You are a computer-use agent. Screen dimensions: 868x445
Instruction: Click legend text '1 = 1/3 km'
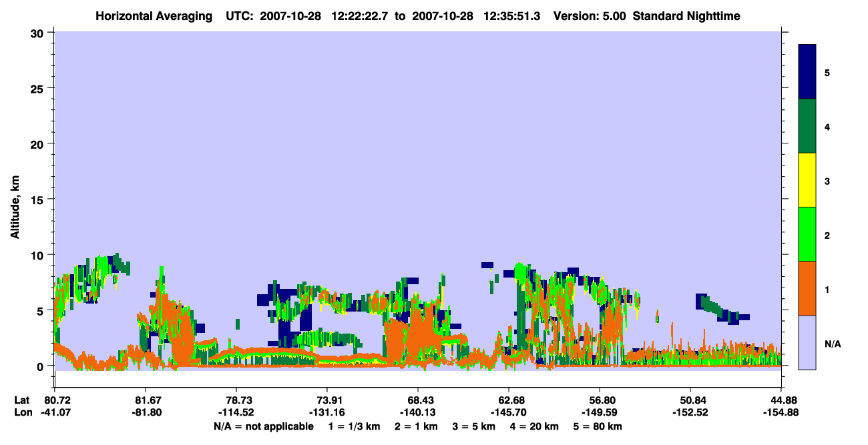[x=355, y=426]
